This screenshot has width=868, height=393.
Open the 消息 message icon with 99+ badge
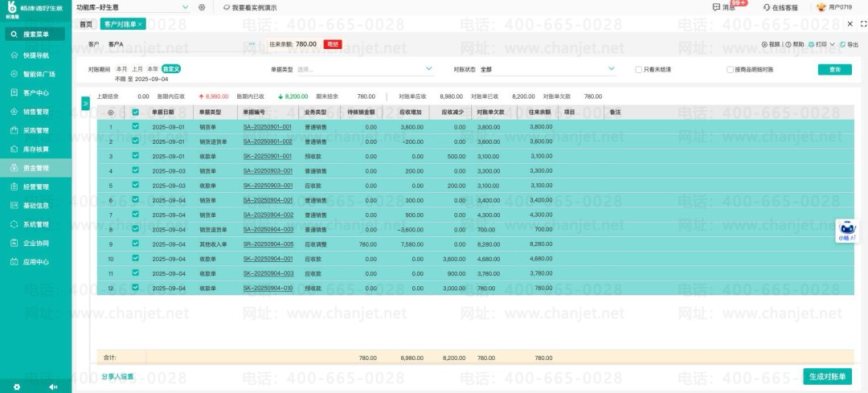tap(716, 7)
